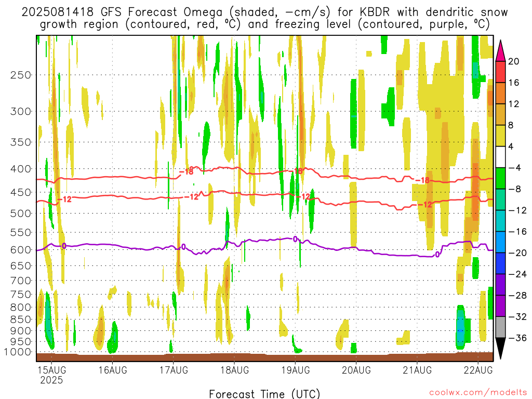The width and height of the screenshot is (532, 399).
Task: Click the 550 pressure level label
Action: pos(21,232)
